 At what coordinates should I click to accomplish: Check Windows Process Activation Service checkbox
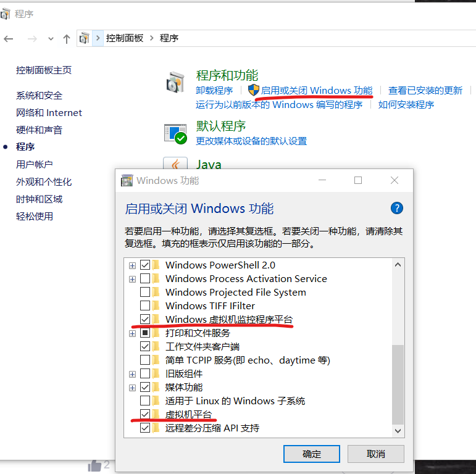pos(145,278)
